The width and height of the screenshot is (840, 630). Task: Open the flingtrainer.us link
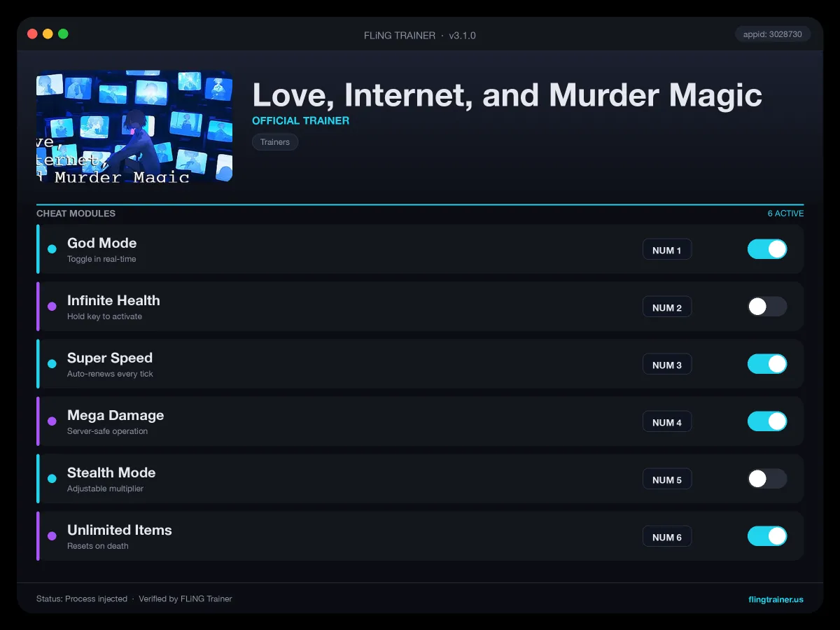pos(776,599)
